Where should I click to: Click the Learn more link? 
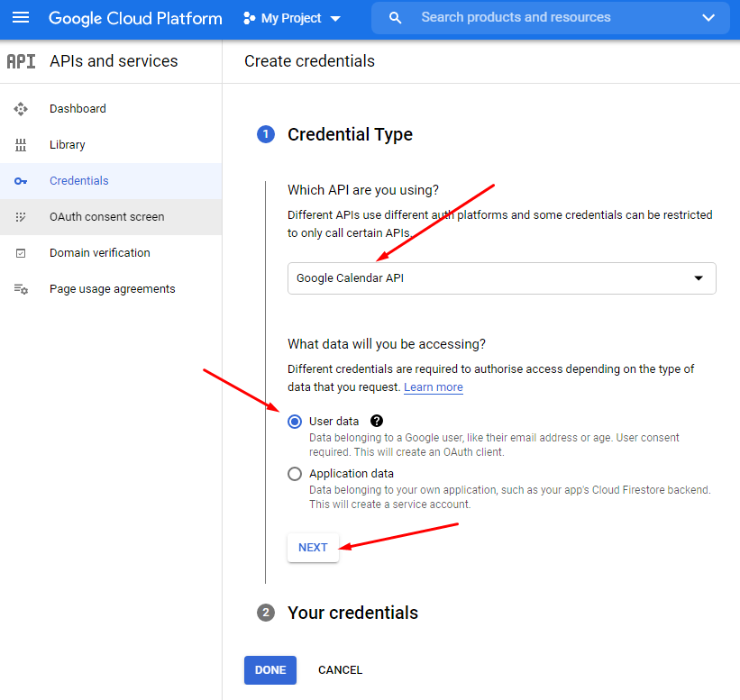click(434, 387)
